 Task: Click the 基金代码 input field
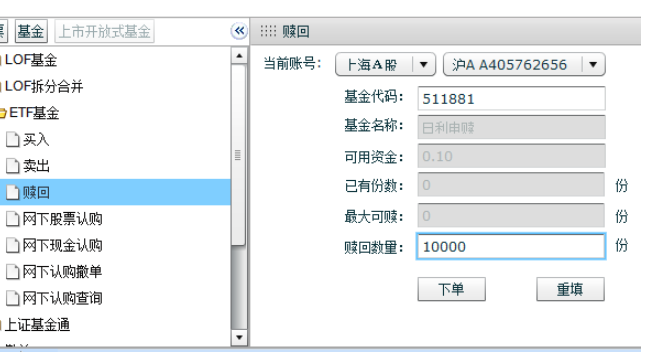[x=511, y=99]
